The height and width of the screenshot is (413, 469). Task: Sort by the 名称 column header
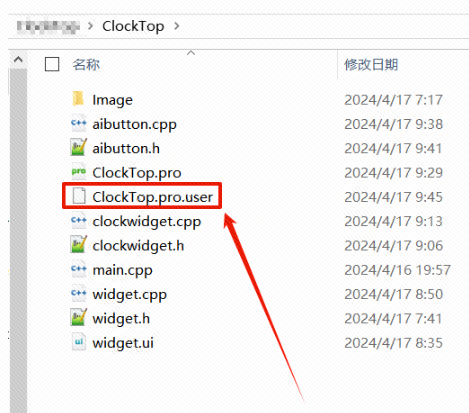pyautogui.click(x=86, y=65)
